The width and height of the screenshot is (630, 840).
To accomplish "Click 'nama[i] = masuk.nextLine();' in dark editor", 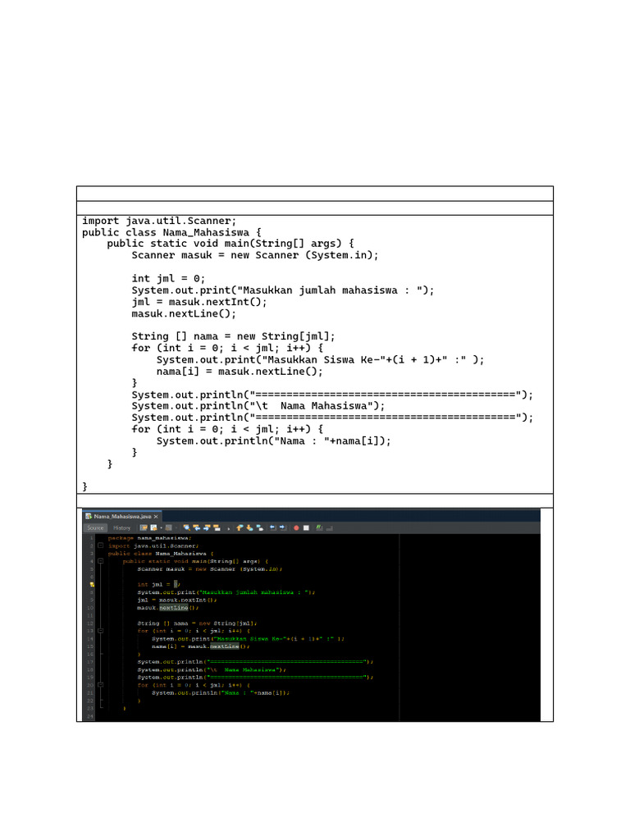I will [x=201, y=646].
